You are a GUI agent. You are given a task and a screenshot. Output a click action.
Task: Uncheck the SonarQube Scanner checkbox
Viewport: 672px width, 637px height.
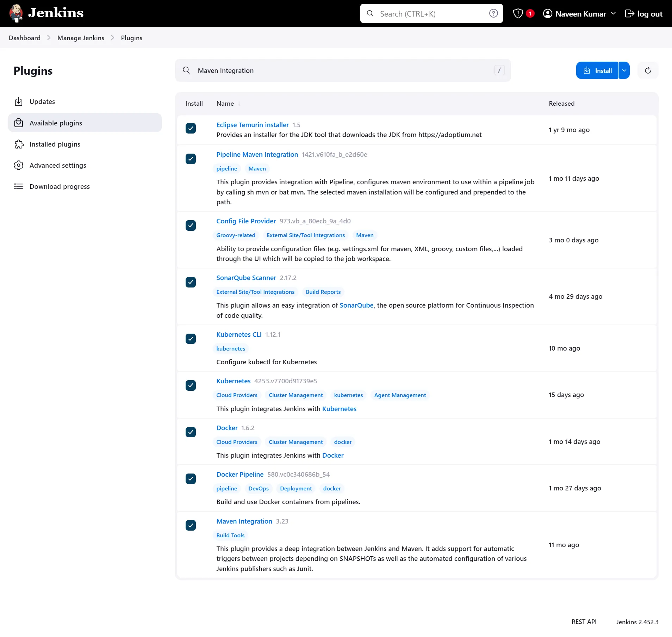(x=191, y=282)
